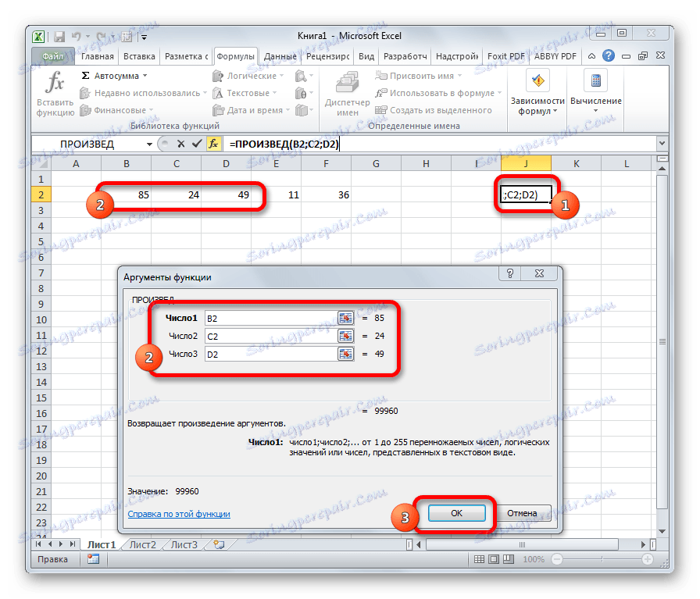Click column header J
This screenshot has width=700, height=599.
click(526, 163)
